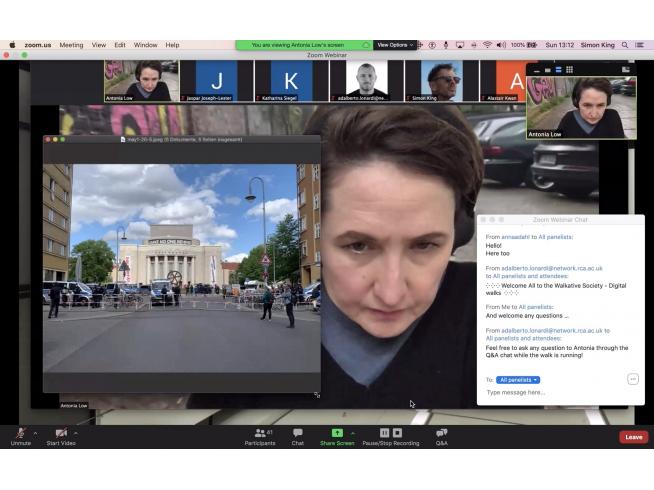Open the Q&A panel

(x=441, y=433)
